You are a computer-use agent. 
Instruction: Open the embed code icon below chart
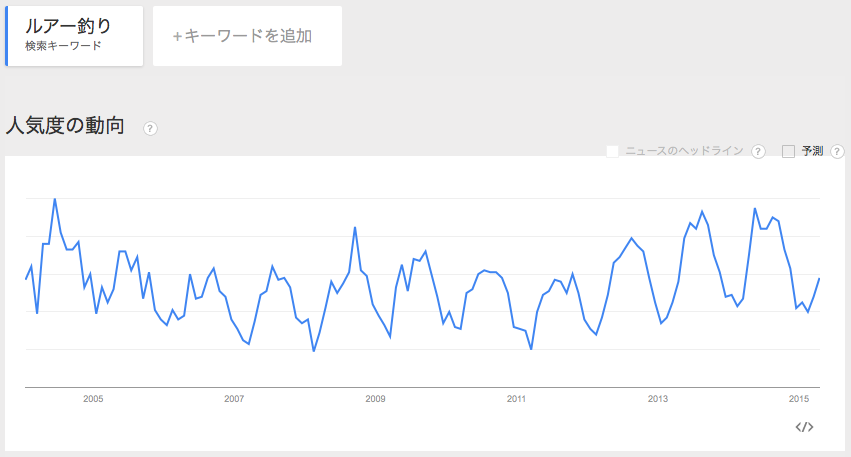tap(804, 427)
